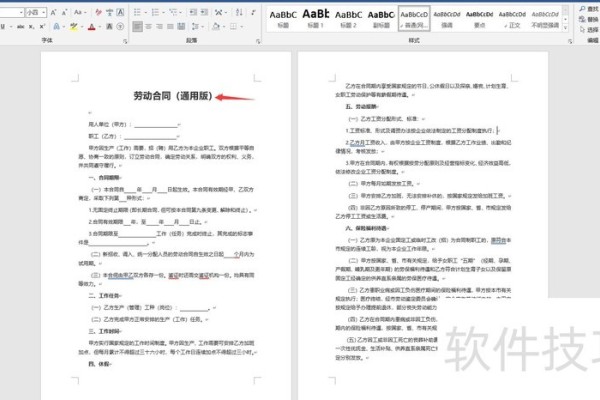Select the currently highlighted style box
This screenshot has height=400, width=600.
tap(414, 19)
